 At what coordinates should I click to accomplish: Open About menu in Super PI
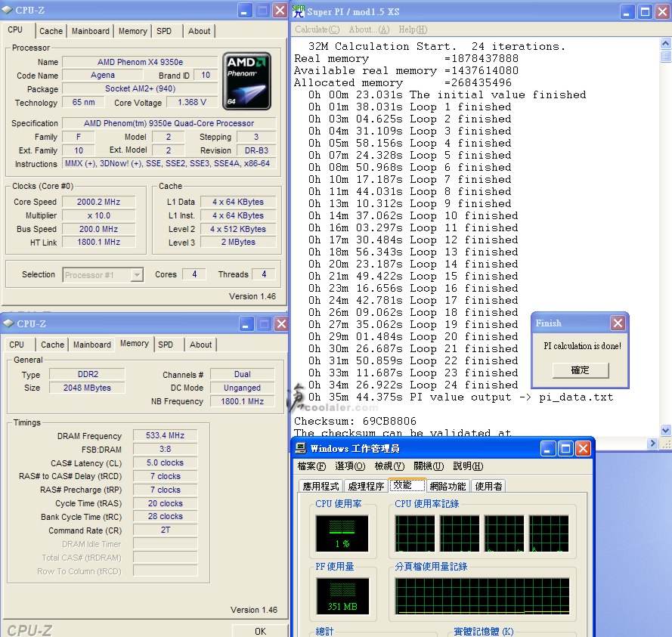click(369, 29)
